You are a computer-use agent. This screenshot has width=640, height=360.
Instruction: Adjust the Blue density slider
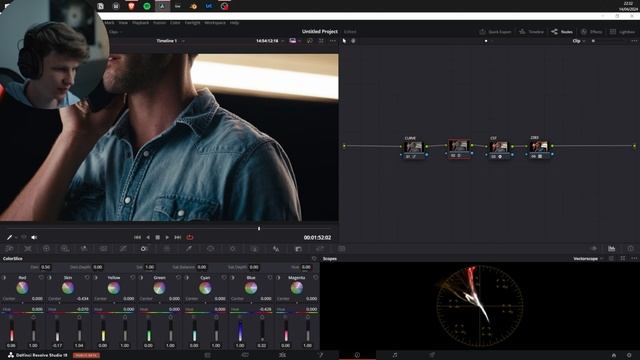(x=240, y=330)
